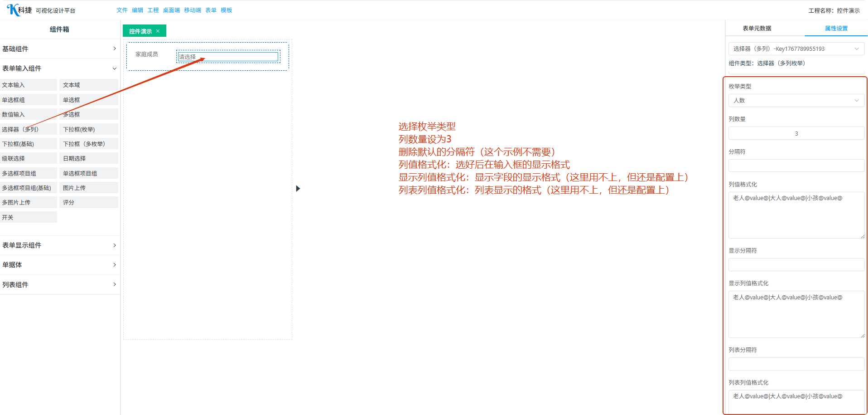The width and height of the screenshot is (868, 415).
Task: Open the component selector dropdown at top
Action: (x=796, y=49)
